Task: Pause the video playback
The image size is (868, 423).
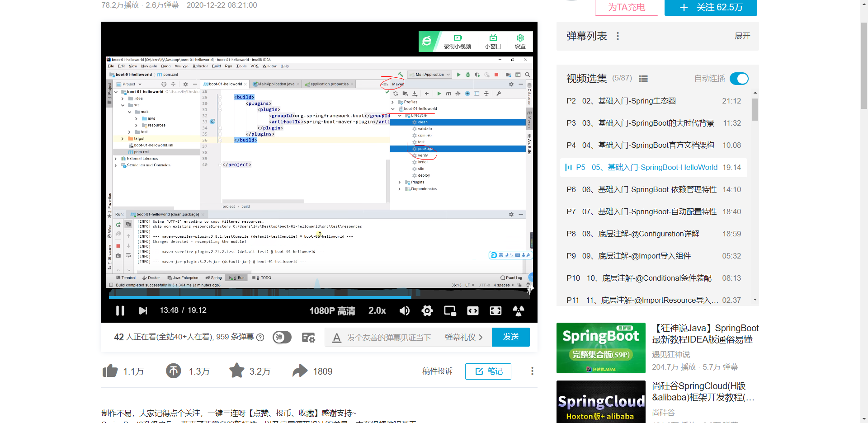Action: pyautogui.click(x=120, y=310)
